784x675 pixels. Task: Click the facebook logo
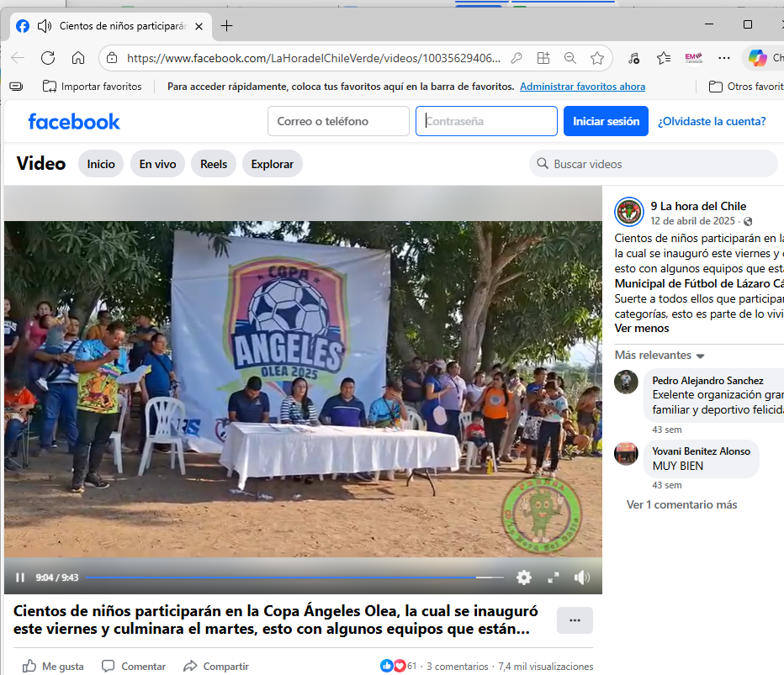[74, 121]
